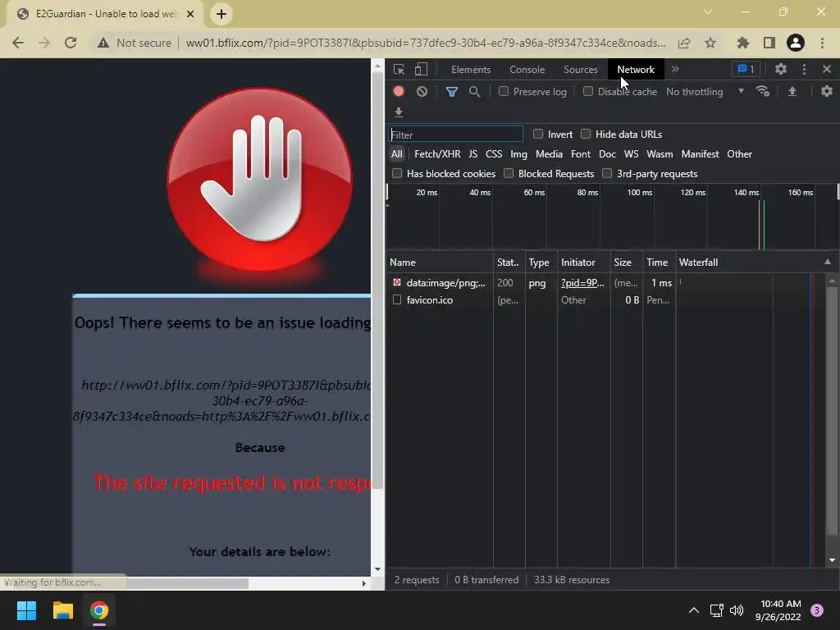Image resolution: width=840 pixels, height=630 pixels.
Task: Check Blocked Requests filter
Action: click(509, 173)
